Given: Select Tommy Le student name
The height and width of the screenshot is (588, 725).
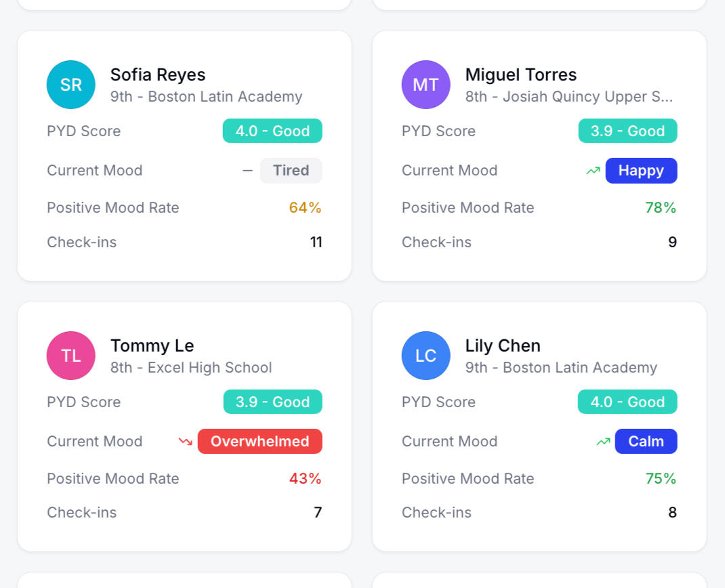Looking at the screenshot, I should 152,345.
